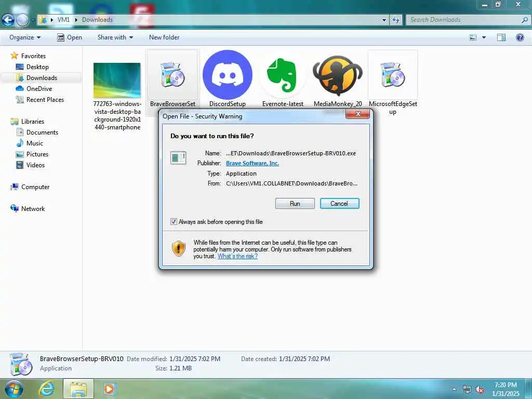
Task: Select Libraries in navigation pane
Action: tap(33, 122)
